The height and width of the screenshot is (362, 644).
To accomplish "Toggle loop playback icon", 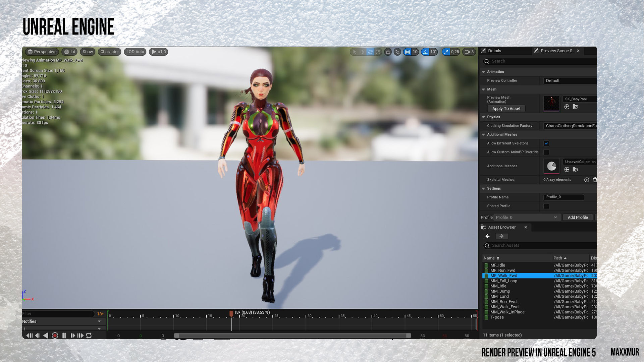I will coord(89,336).
